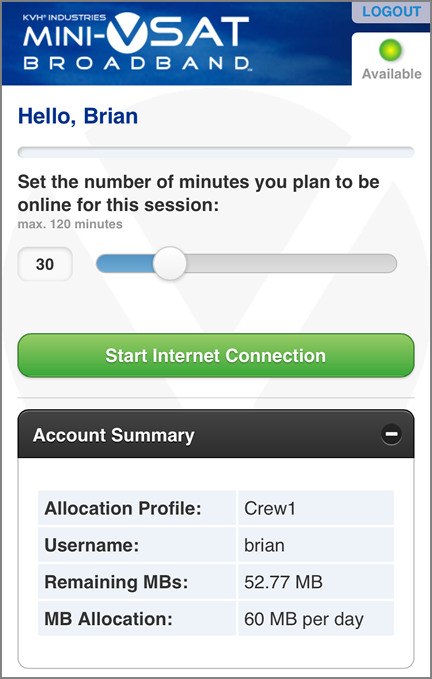Click the grey unfilled part of slider track
The image size is (432, 679).
pos(291,263)
